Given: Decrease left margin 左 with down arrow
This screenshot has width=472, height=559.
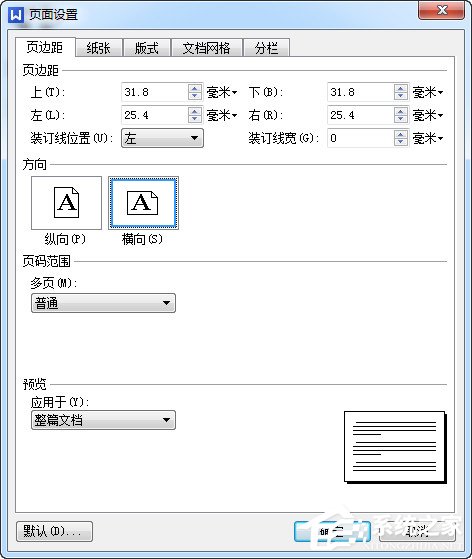Looking at the screenshot, I should (195, 119).
